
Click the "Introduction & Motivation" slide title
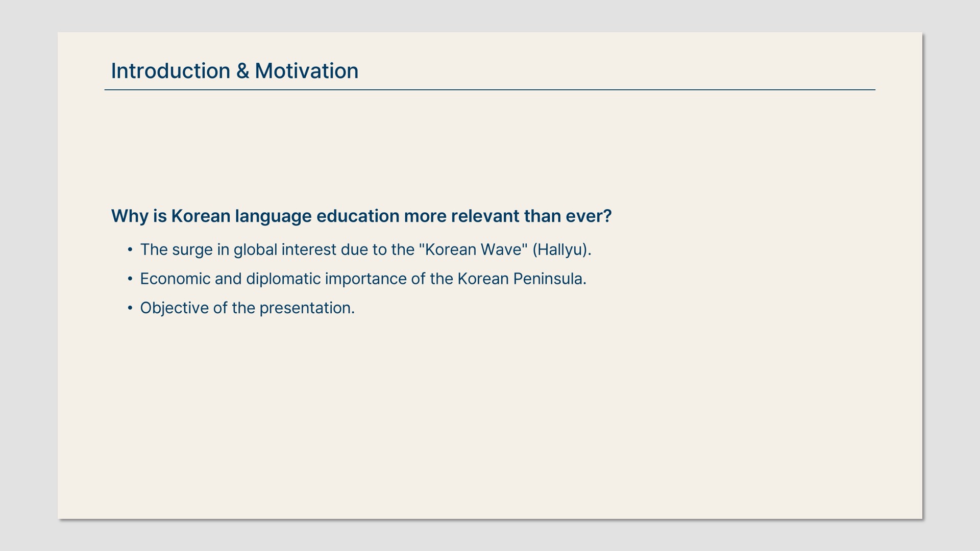234,71
